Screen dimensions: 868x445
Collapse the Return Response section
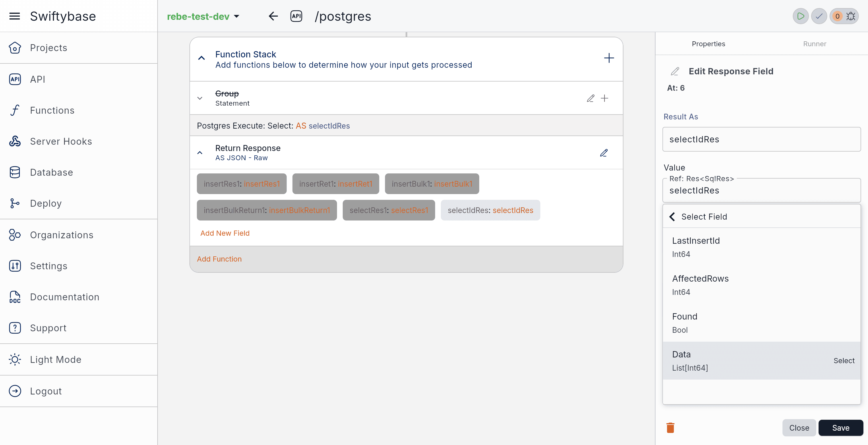point(200,153)
